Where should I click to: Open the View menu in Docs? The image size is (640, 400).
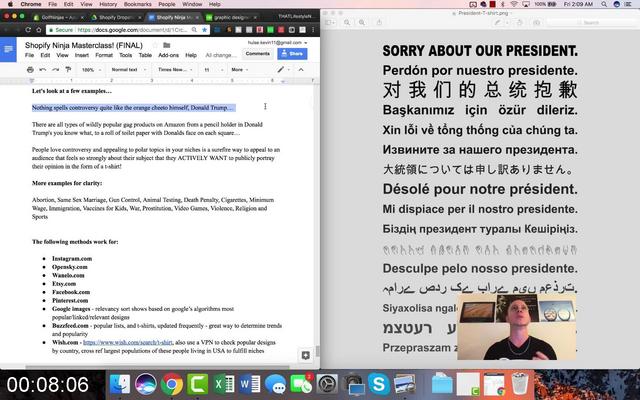(62, 55)
